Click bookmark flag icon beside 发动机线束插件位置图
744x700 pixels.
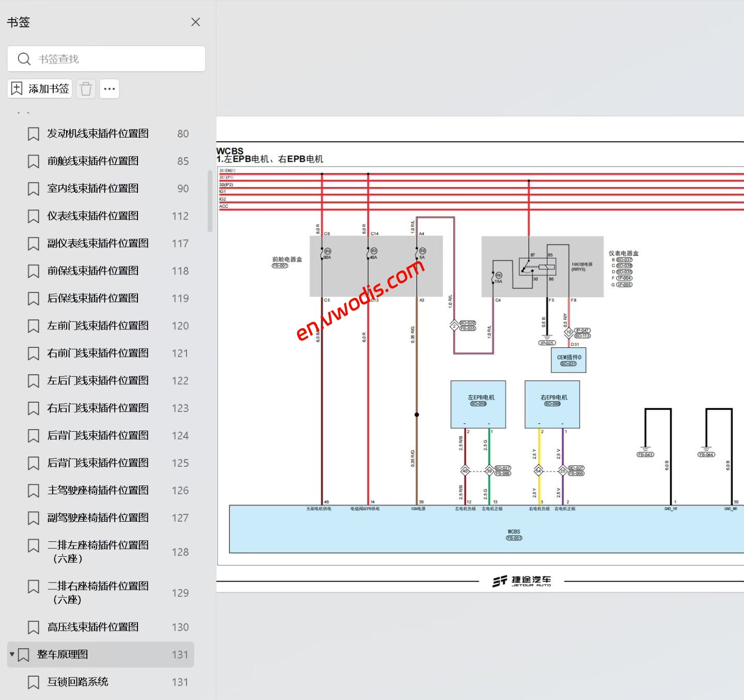tap(33, 133)
